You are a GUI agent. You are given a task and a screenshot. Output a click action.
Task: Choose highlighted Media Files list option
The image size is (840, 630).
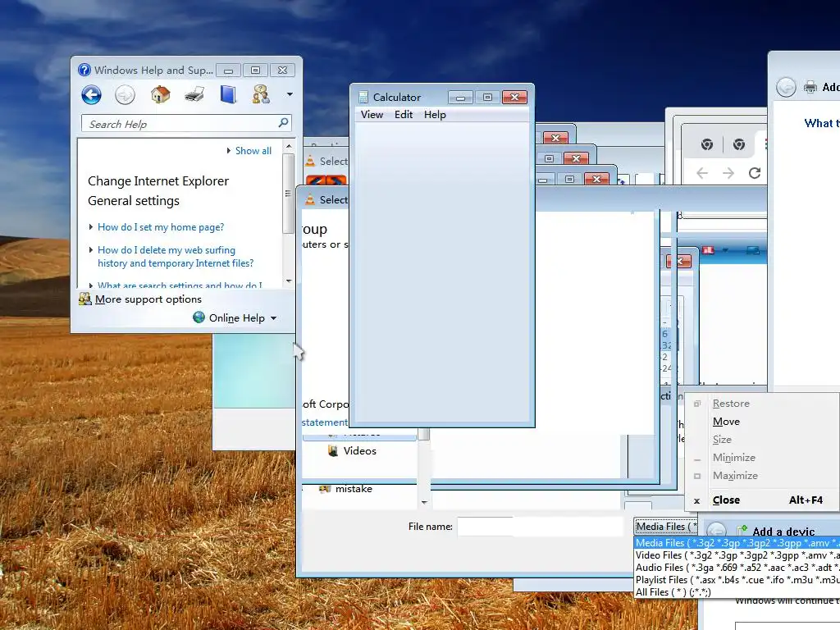coord(737,543)
